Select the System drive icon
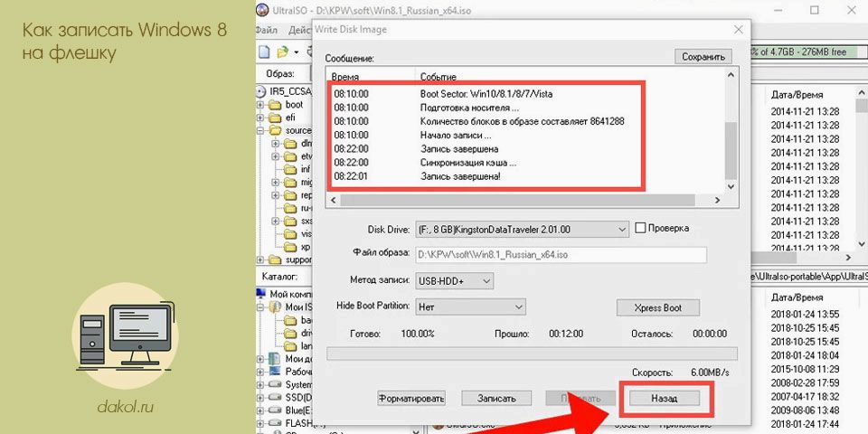 (275, 384)
